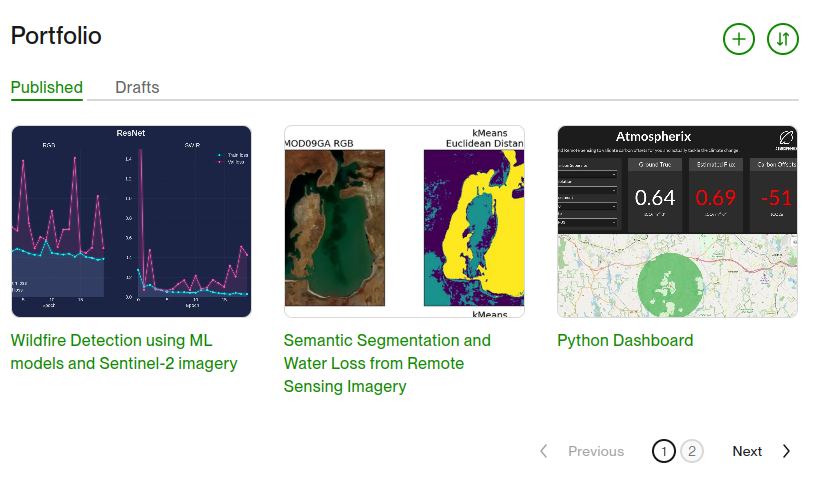Select the Published tab
Image resolution: width=814 pixels, height=487 pixels.
point(47,87)
